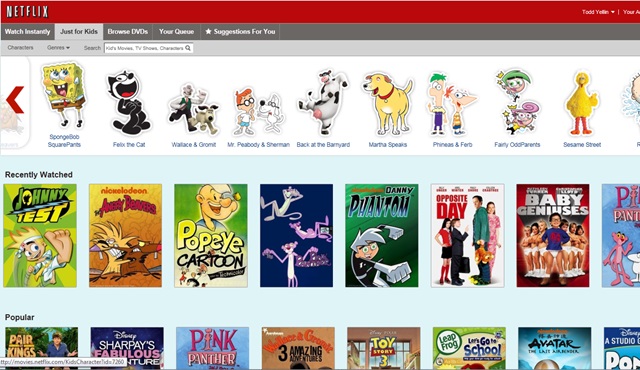This screenshot has height=370, width=640.
Task: Click the Characters menu item
Action: (20, 48)
